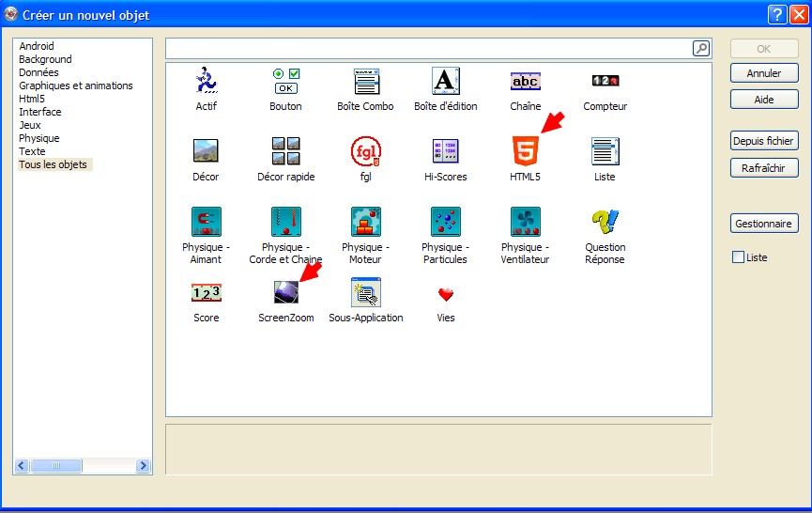This screenshot has width=812, height=513.
Task: Choose the Physique - Aimant object
Action: (207, 221)
